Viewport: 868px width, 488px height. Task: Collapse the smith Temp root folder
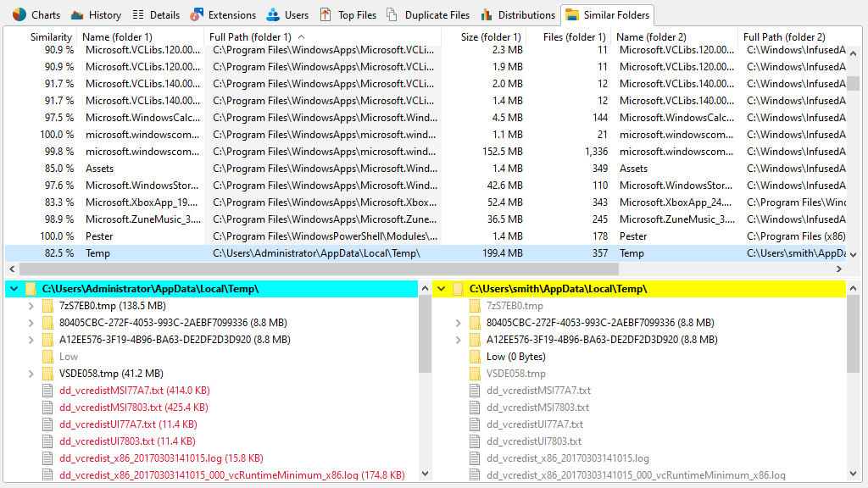(441, 289)
